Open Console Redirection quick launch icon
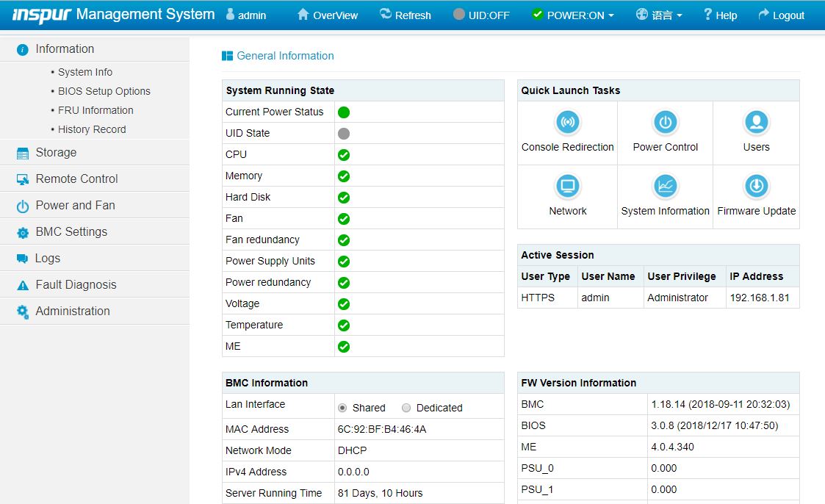The image size is (825, 504). (567, 122)
